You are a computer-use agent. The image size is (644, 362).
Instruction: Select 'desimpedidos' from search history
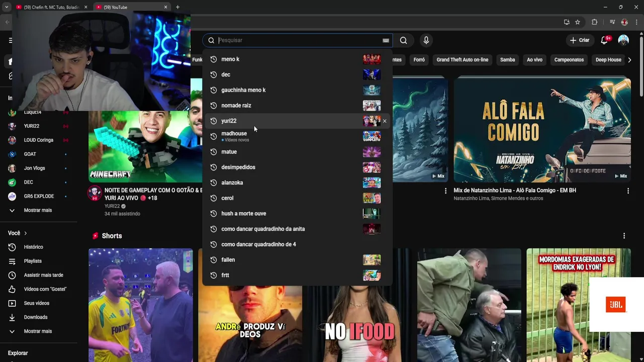[x=297, y=167]
